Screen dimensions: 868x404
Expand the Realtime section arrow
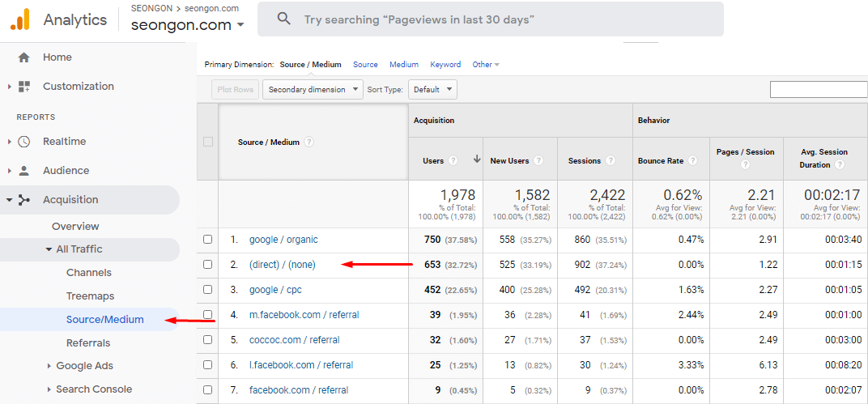point(10,142)
